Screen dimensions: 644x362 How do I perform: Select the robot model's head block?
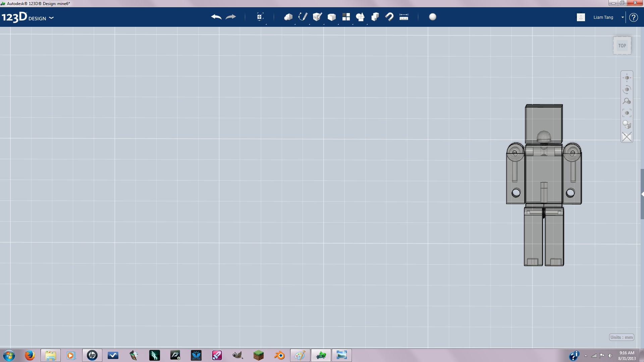click(x=544, y=124)
